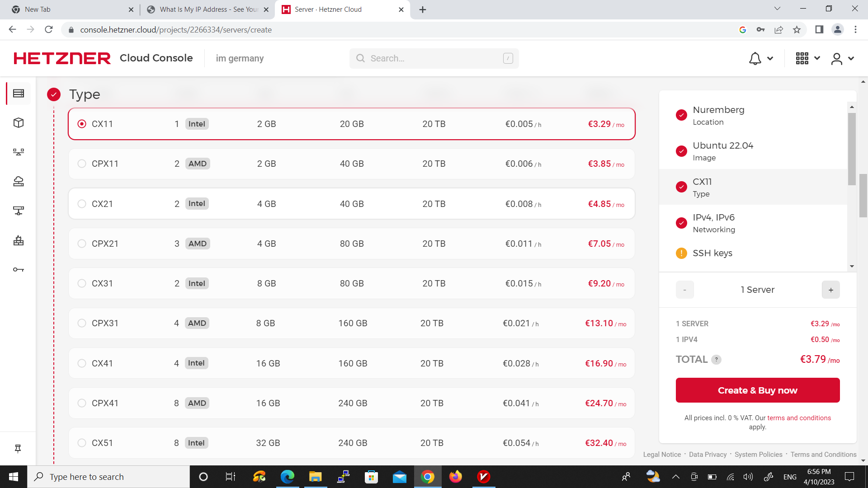Open the Volumes cube sidebar icon

[19, 123]
